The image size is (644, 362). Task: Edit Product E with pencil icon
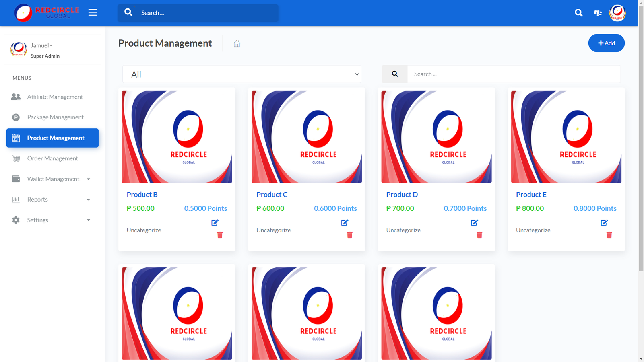(x=605, y=222)
